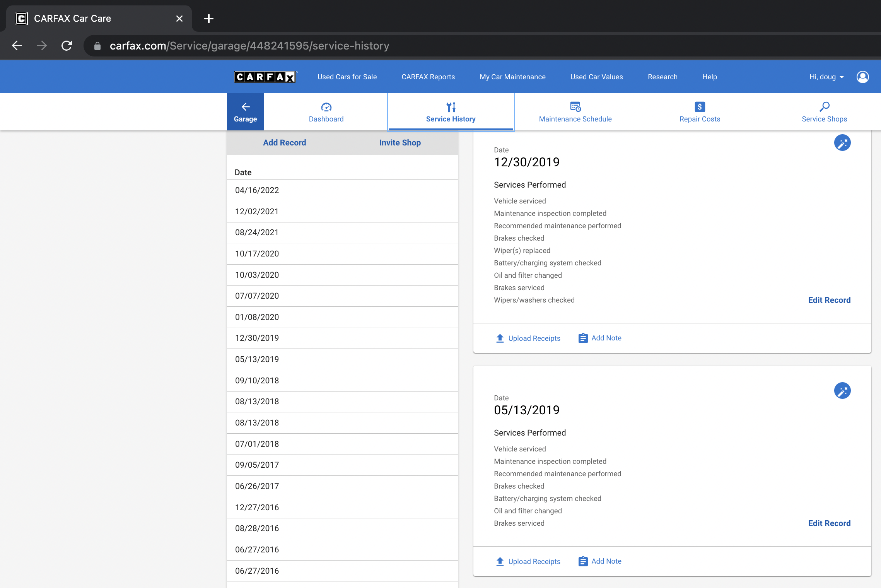Select the 10/03/2020 date row
Screen dimensions: 881x588
click(x=342, y=275)
